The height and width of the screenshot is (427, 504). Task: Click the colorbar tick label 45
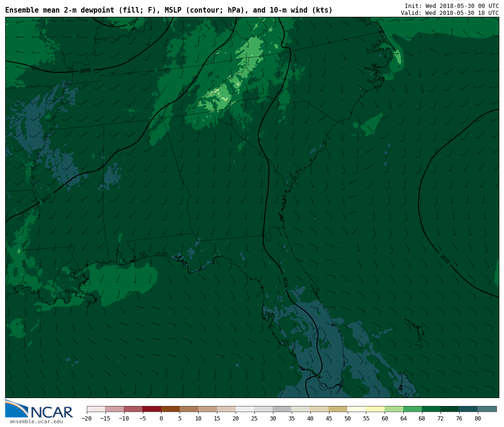(x=329, y=418)
